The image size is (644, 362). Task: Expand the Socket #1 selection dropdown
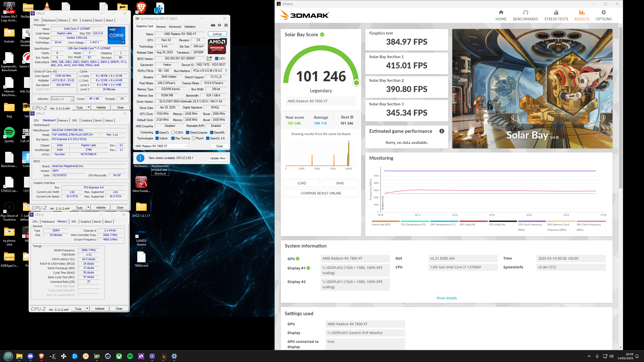pos(72,99)
